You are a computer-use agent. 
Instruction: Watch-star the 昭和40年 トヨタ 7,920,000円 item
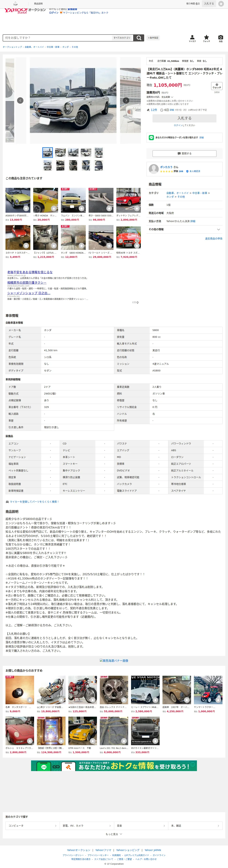click(x=137, y=246)
